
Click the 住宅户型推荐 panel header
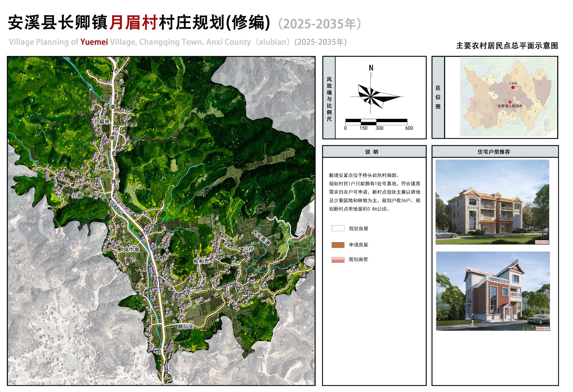click(x=495, y=152)
